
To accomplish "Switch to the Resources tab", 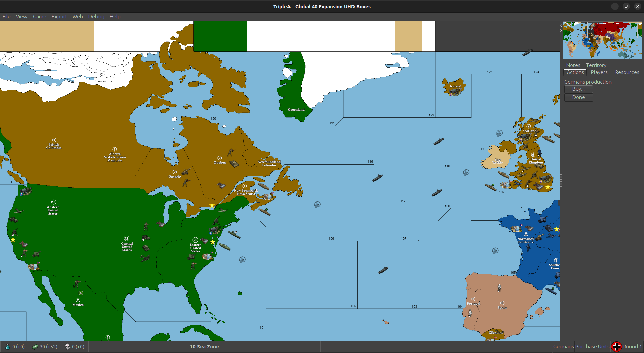I will pyautogui.click(x=627, y=72).
